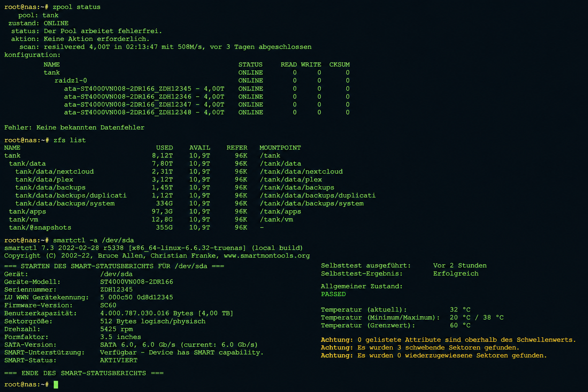
Task: Click header 'STARTEN DES SMART-STATUSBERICHTS FÜR /dev/sda'
Action: [114, 266]
